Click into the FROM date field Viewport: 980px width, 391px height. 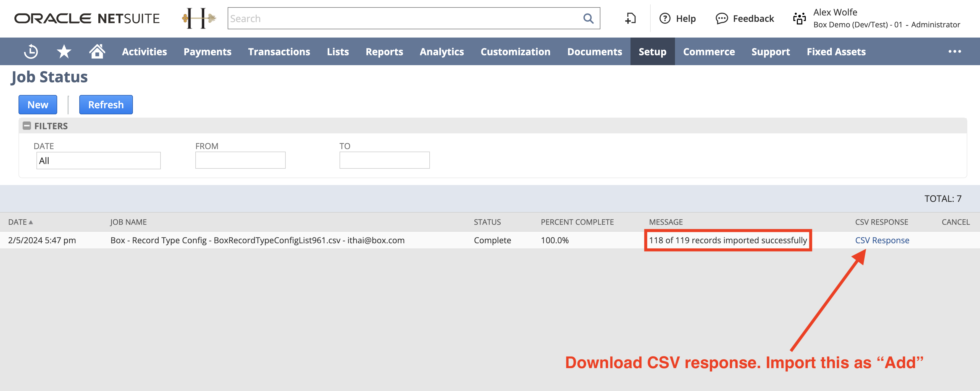(240, 160)
